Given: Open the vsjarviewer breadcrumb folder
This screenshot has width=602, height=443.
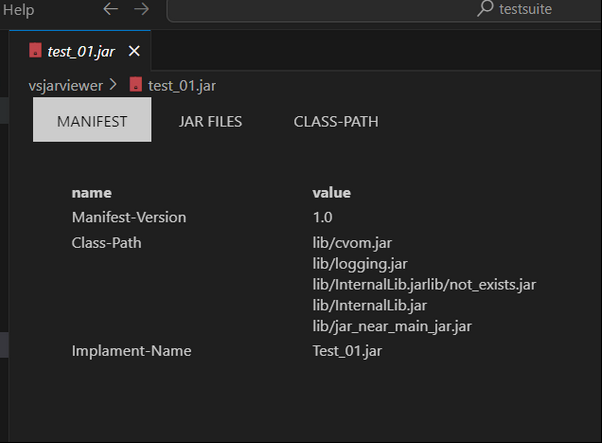Looking at the screenshot, I should (x=65, y=85).
